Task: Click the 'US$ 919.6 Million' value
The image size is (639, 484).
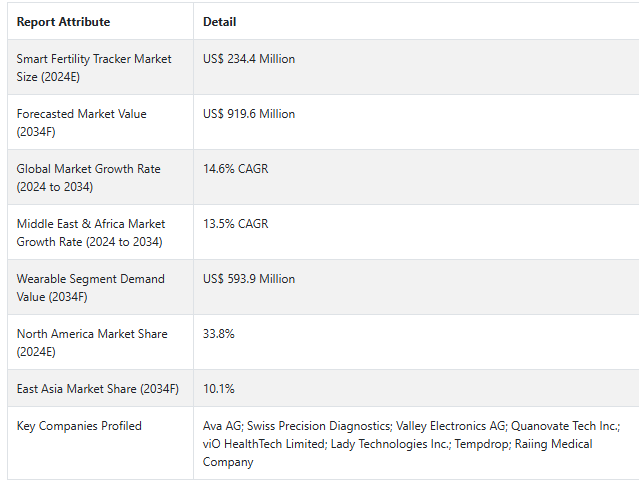Action: (249, 114)
